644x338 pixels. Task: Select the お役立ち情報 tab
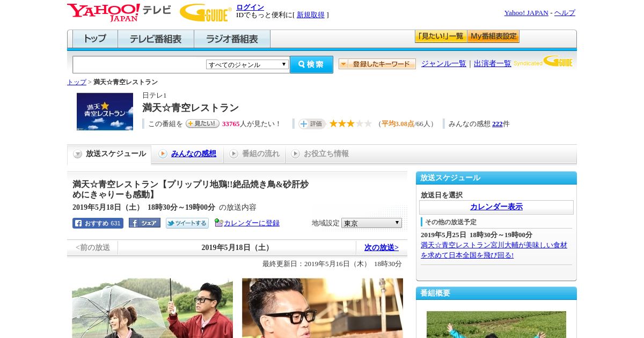(x=320, y=154)
